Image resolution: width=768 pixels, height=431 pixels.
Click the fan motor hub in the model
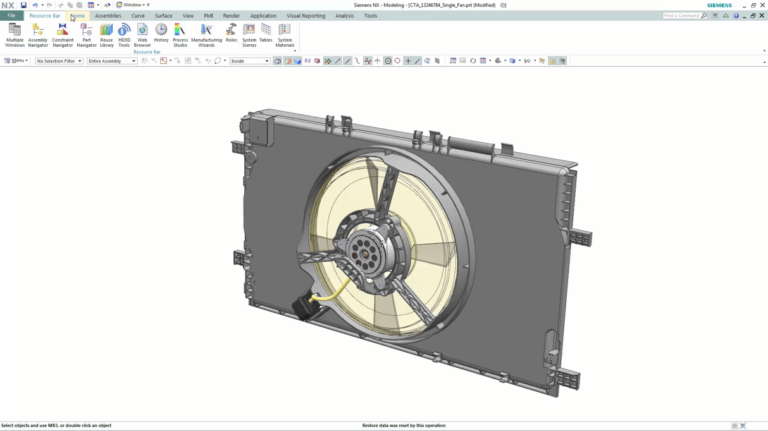(363, 252)
